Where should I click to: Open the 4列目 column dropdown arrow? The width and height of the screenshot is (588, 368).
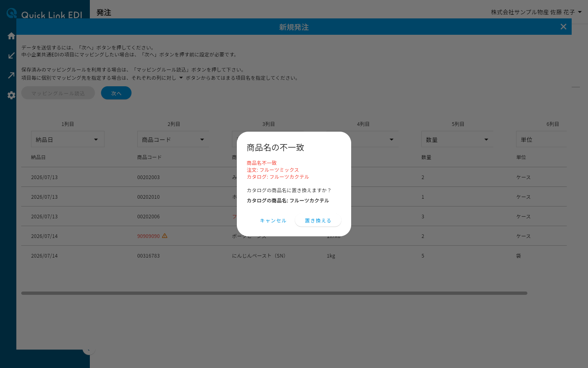[391, 140]
